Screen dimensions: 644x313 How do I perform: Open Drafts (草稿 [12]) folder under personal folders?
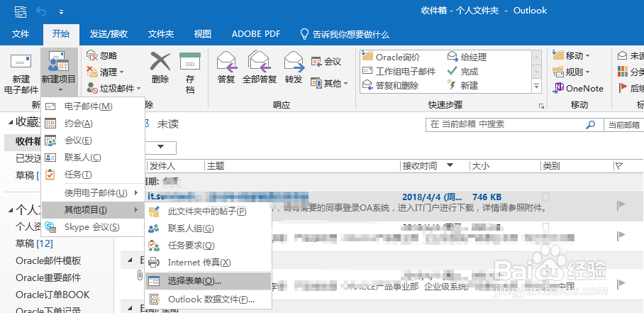click(x=34, y=243)
